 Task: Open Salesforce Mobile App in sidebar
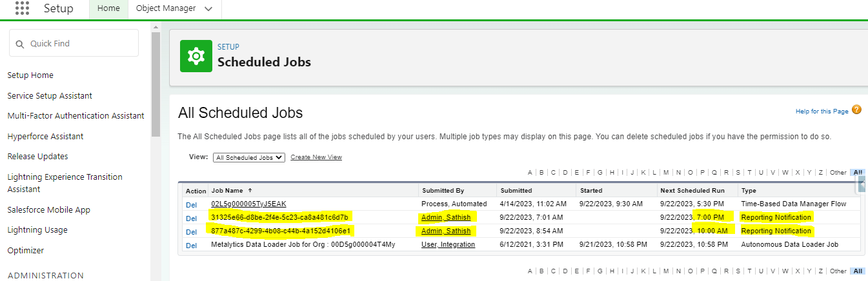[x=48, y=210]
